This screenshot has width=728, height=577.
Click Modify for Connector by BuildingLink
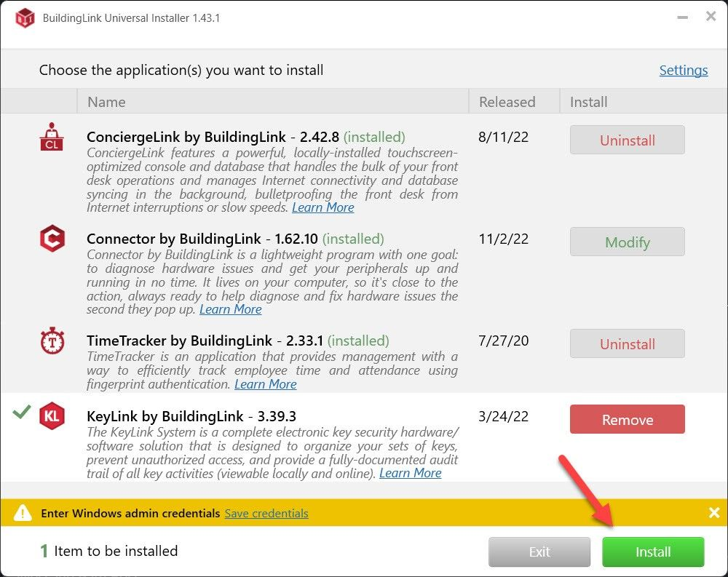tap(628, 242)
